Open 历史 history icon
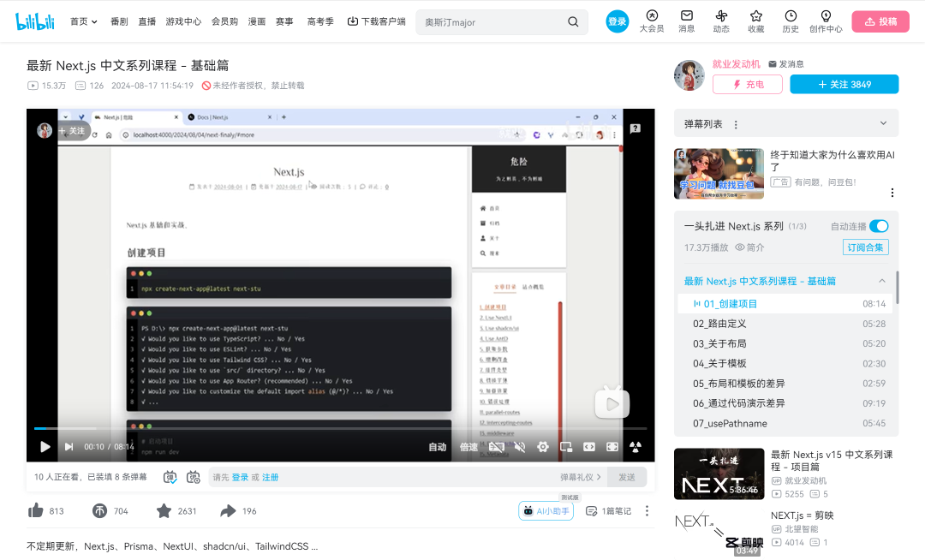Screen dimensions: 925x560 (791, 21)
